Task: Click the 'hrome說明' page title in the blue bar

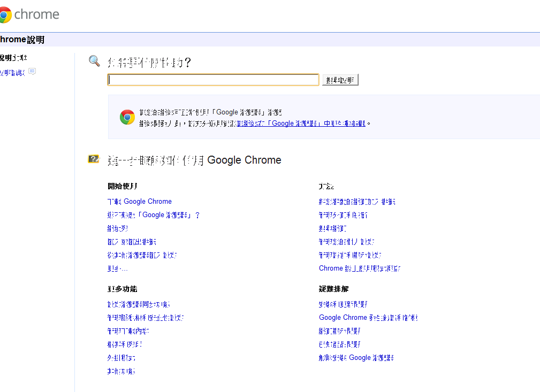Action: 22,40
